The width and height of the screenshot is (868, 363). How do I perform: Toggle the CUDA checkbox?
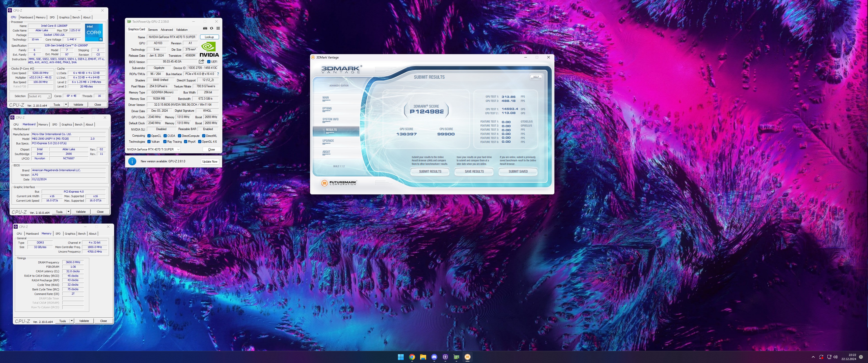click(165, 136)
